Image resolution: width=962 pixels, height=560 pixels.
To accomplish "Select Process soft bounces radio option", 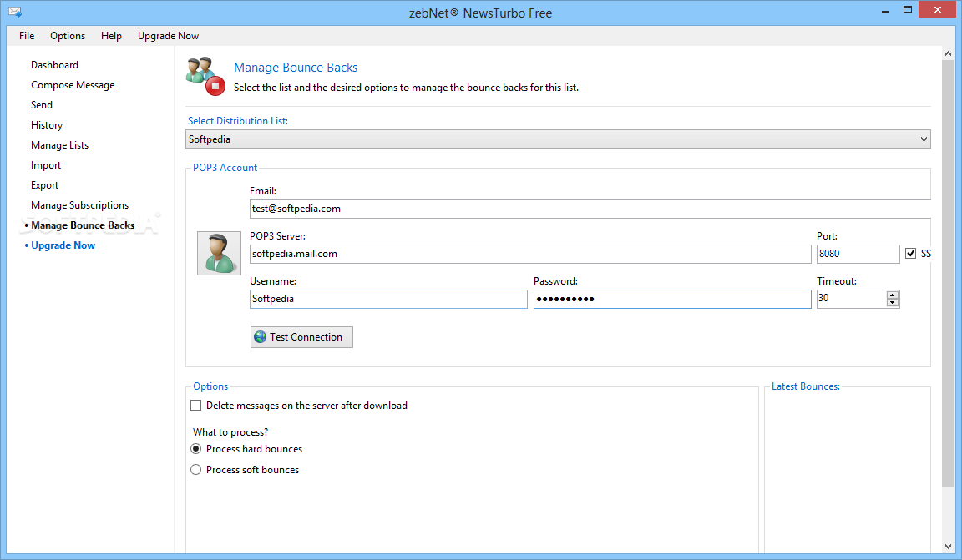I will 195,470.
